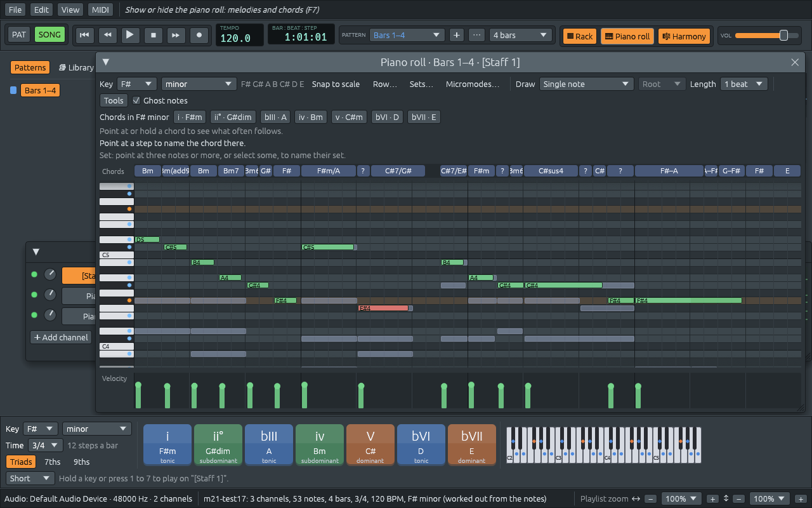Hide the Piano roll via the toolbar toggle
Viewport: 812px width, 508px height.
tap(627, 36)
